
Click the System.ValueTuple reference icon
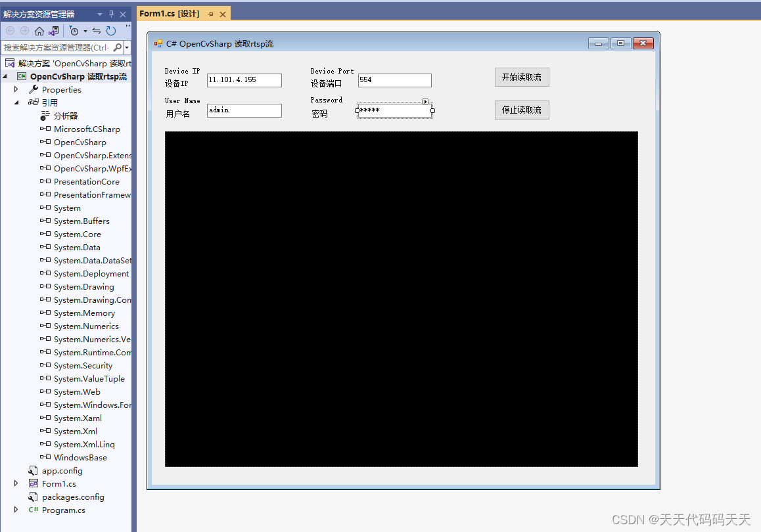coord(45,378)
